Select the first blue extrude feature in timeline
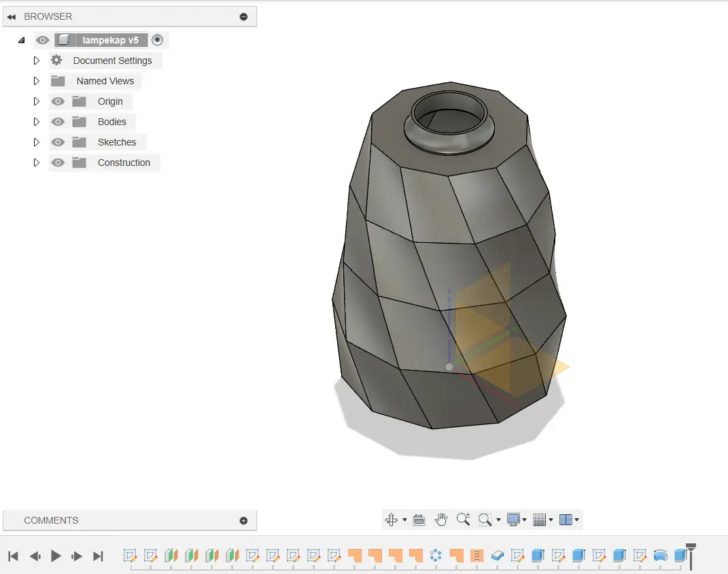728x574 pixels. pyautogui.click(x=538, y=556)
